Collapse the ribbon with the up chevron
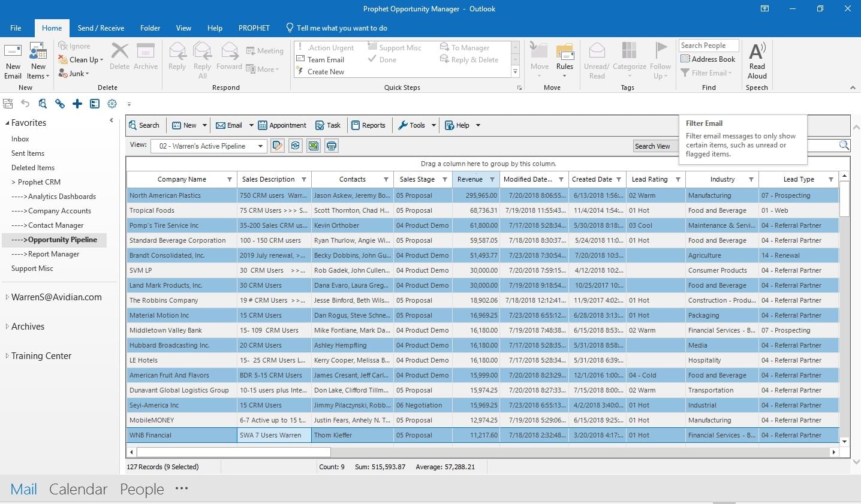Viewport: 861px width, 504px height. (853, 87)
